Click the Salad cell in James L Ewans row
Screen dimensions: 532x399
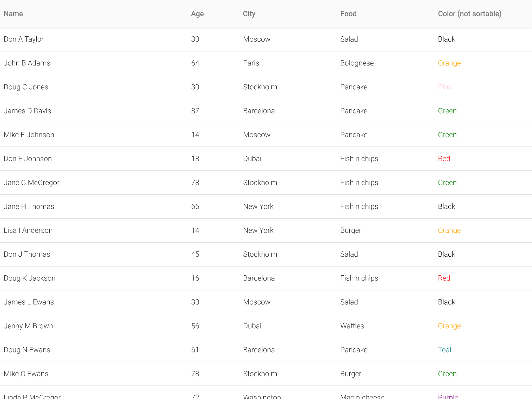(349, 302)
